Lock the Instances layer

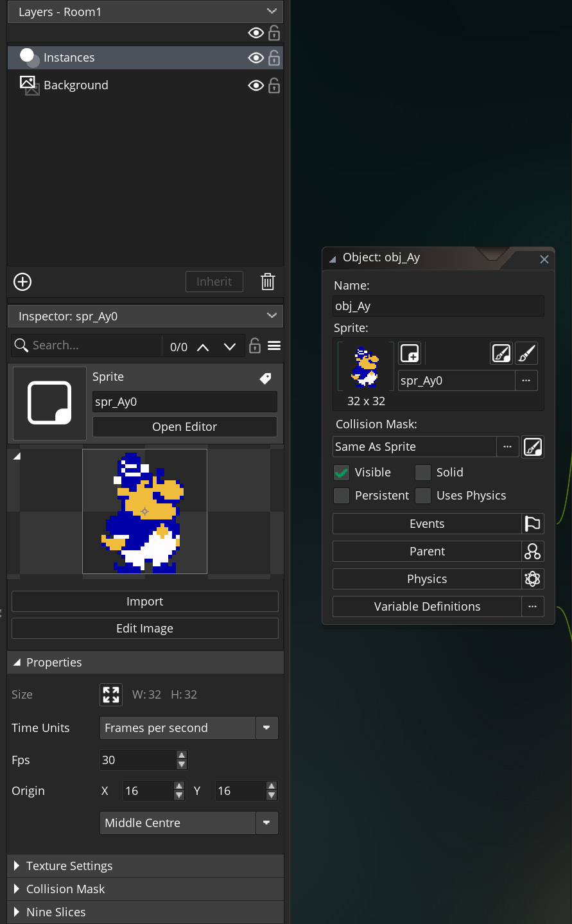(x=274, y=58)
